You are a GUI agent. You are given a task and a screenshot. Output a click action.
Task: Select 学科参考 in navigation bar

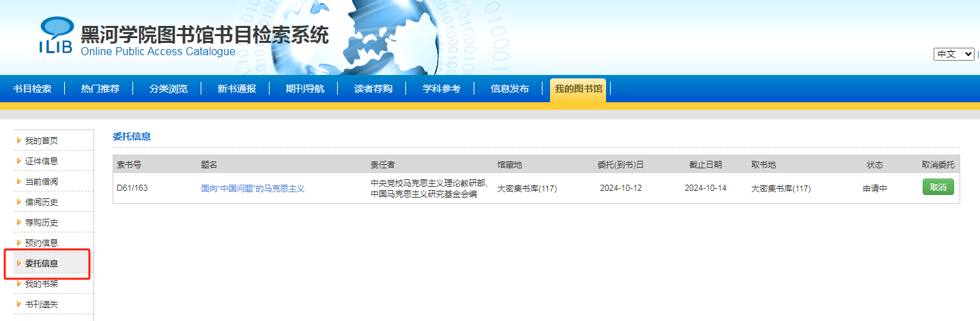click(x=442, y=89)
